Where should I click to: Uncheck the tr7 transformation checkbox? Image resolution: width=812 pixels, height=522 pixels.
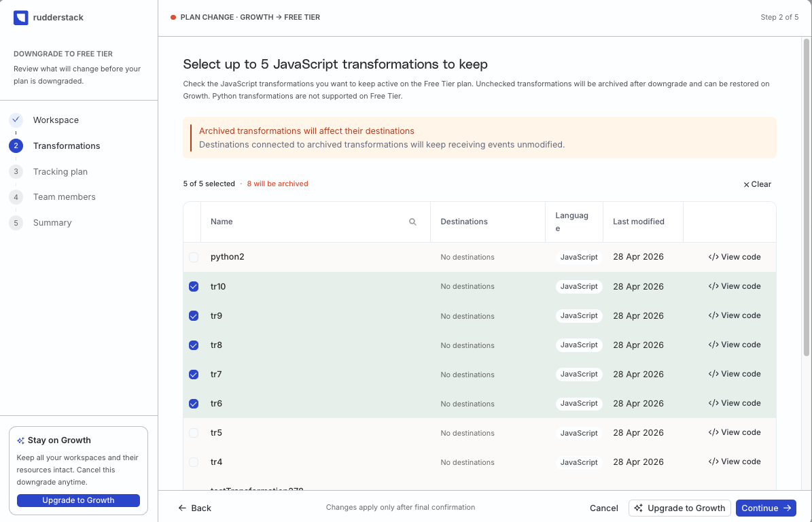(x=194, y=375)
